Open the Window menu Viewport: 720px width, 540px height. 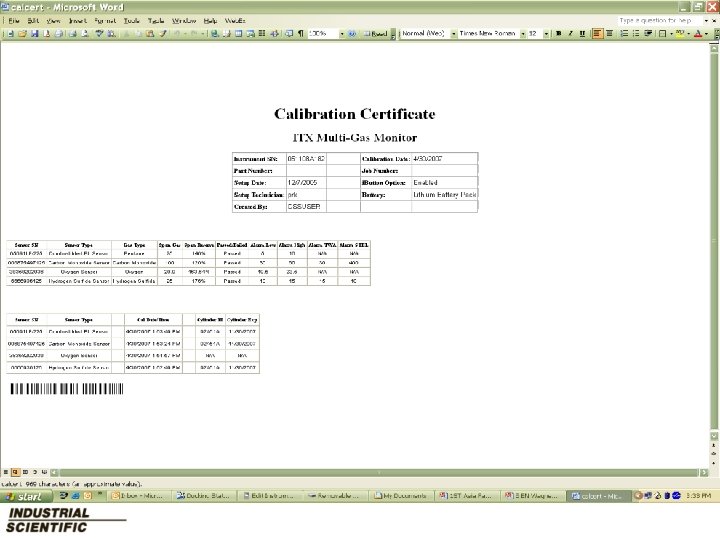click(184, 21)
